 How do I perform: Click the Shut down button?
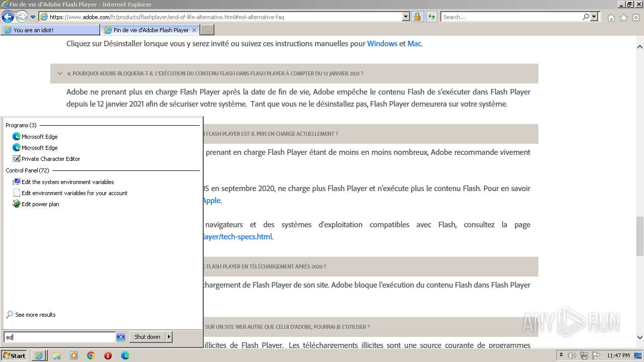[x=147, y=337]
